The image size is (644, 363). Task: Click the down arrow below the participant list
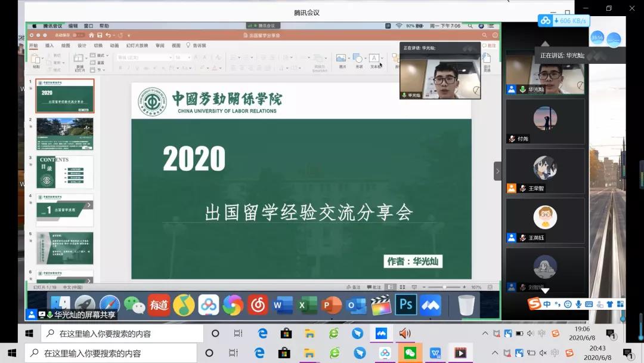(x=545, y=291)
